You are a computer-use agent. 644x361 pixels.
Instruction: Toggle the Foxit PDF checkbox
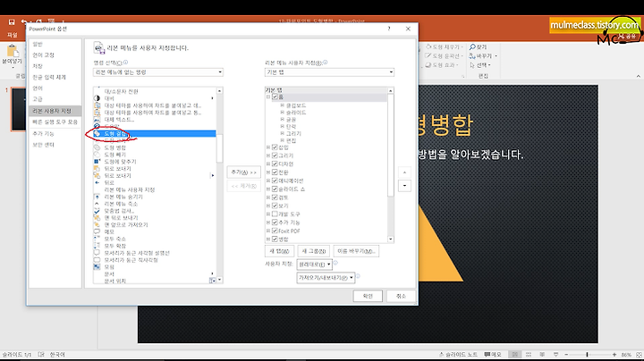275,231
